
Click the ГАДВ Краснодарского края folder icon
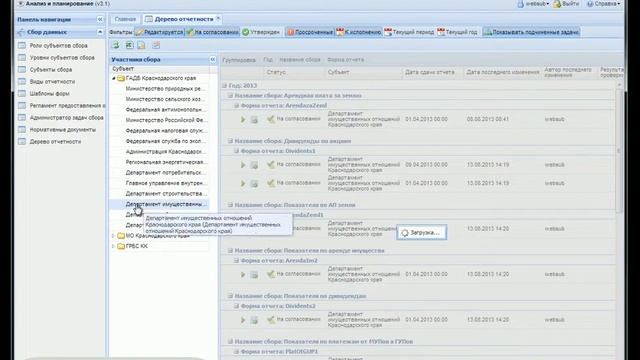pyautogui.click(x=121, y=78)
